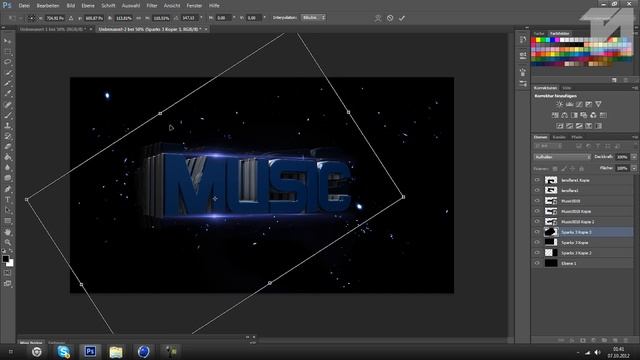Viewport: 640px width, 360px height.
Task: Open the Deckkraft opacity slider arrow
Action: pyautogui.click(x=634, y=157)
